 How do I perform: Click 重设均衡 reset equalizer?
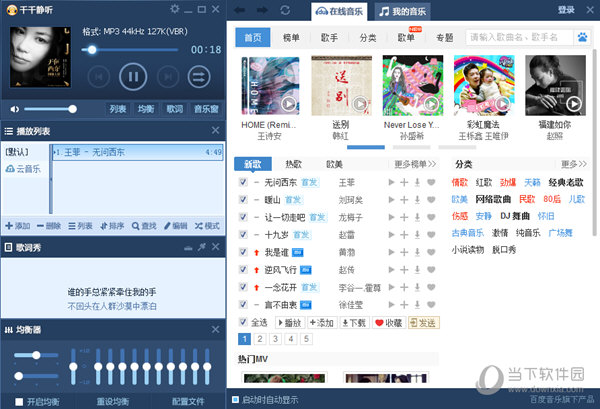(x=113, y=401)
